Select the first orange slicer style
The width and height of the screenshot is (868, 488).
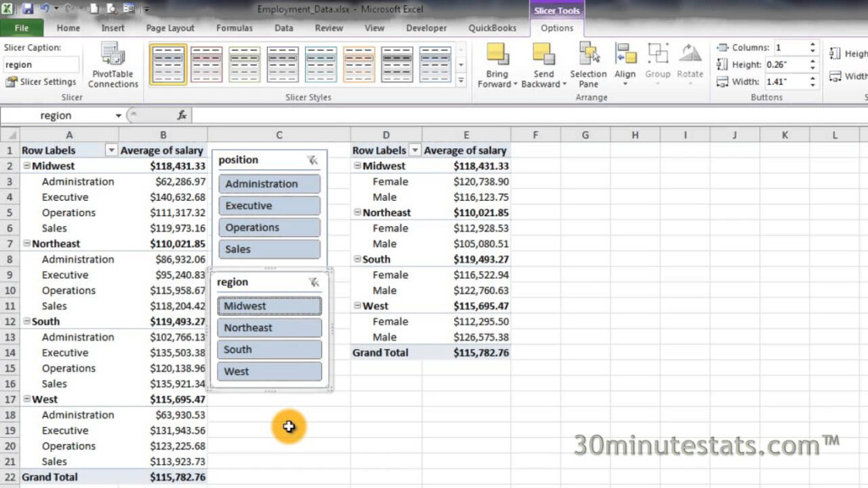pyautogui.click(x=359, y=64)
